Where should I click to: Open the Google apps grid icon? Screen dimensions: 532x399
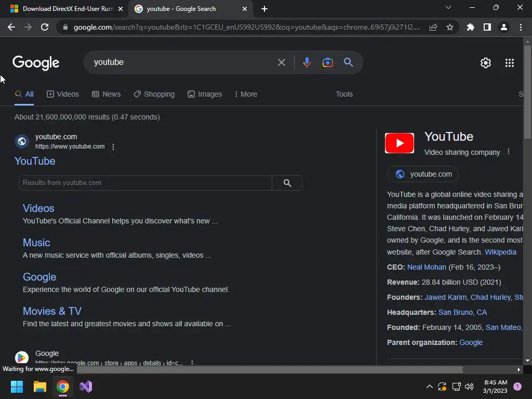(509, 63)
